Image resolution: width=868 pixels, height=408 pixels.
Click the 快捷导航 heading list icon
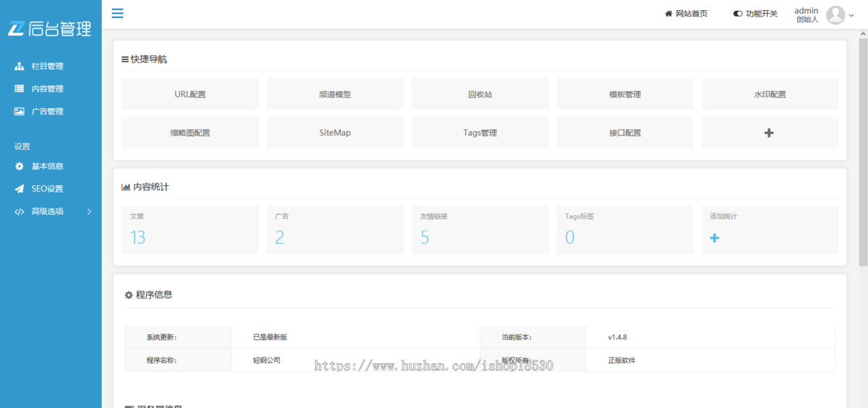coord(125,59)
